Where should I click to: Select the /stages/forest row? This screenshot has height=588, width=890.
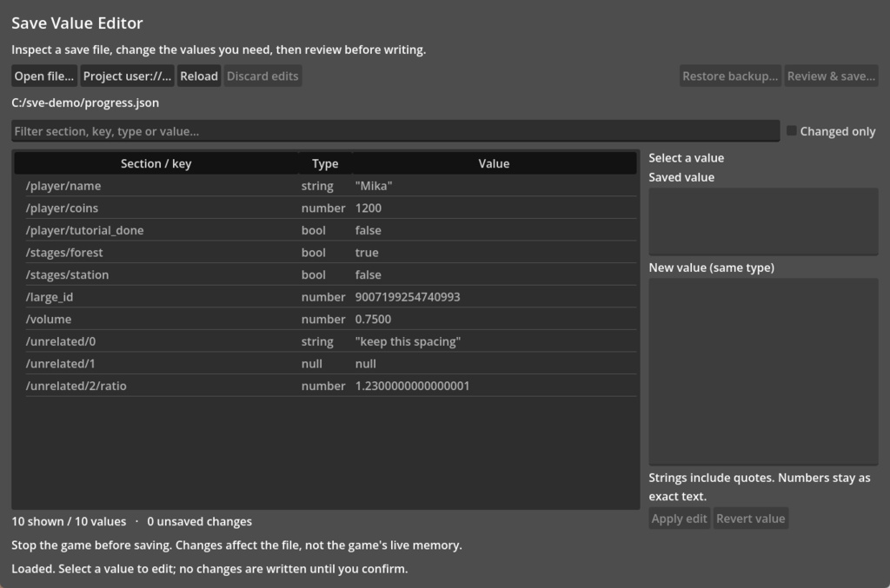pyautogui.click(x=325, y=253)
